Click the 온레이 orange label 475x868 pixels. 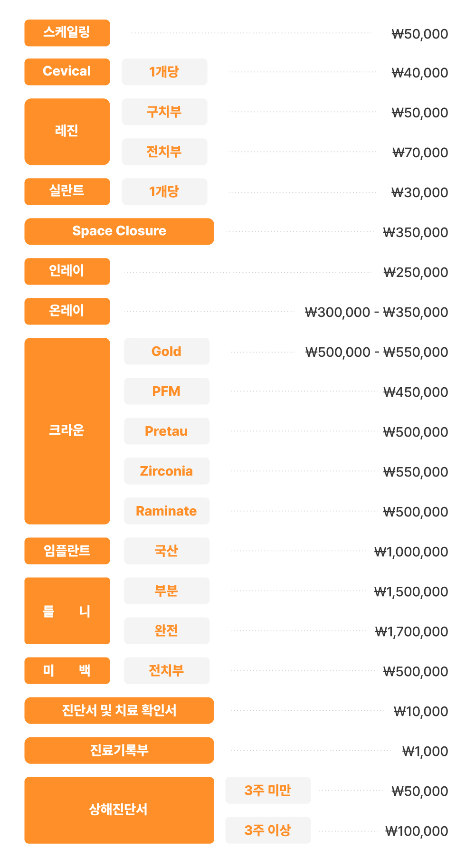coord(67,311)
